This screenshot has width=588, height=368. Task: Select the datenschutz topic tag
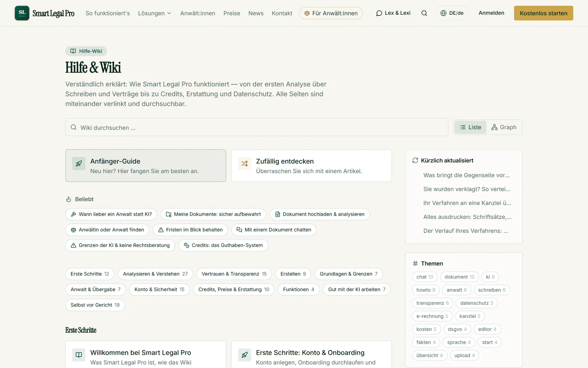point(477,303)
